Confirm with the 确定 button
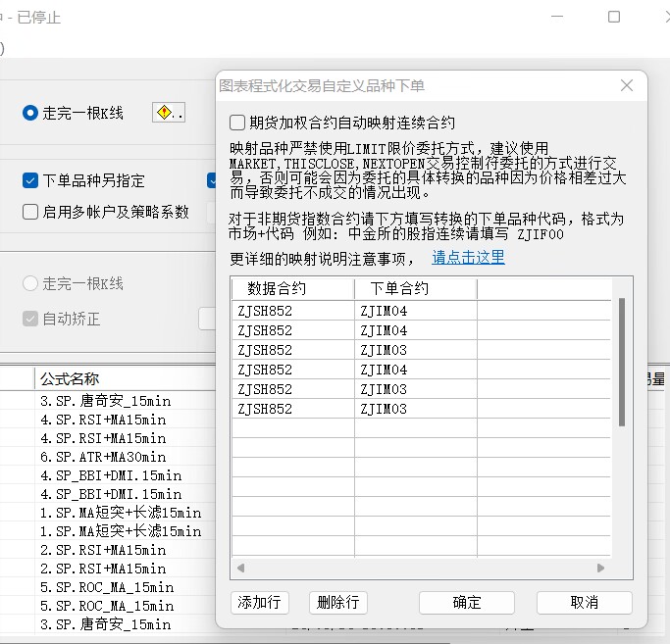 [467, 603]
